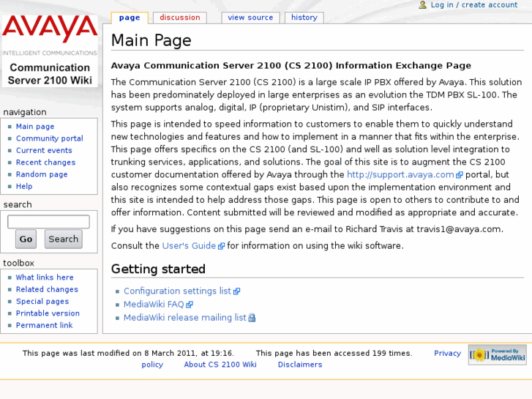Click inside the search input field
The image size is (532, 399).
point(48,221)
